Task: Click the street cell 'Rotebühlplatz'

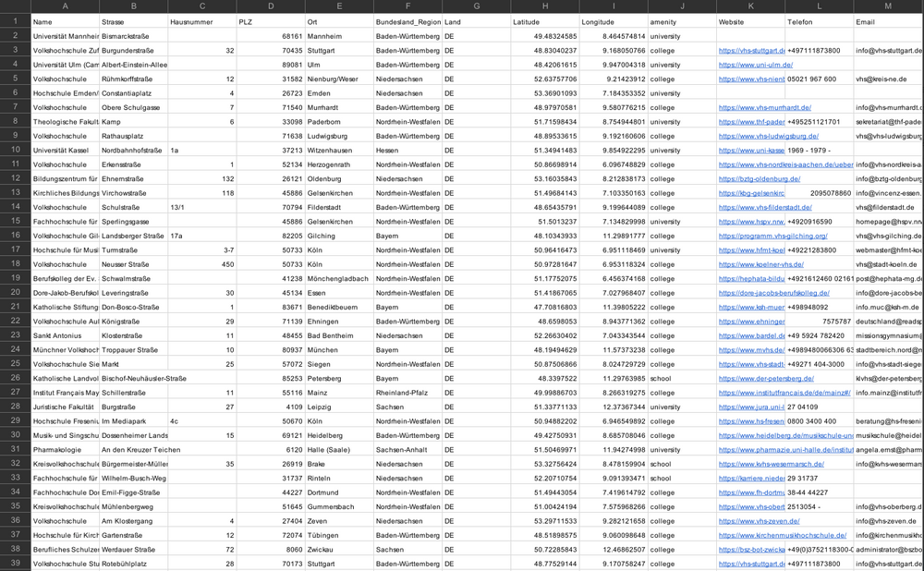Action: point(134,564)
